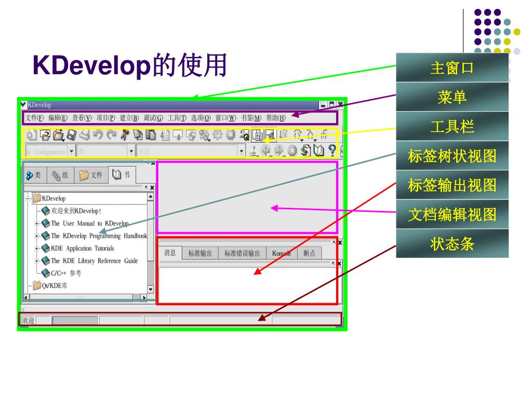The image size is (532, 399).
Task: Open the 调试(G) menu
Action: (x=153, y=118)
